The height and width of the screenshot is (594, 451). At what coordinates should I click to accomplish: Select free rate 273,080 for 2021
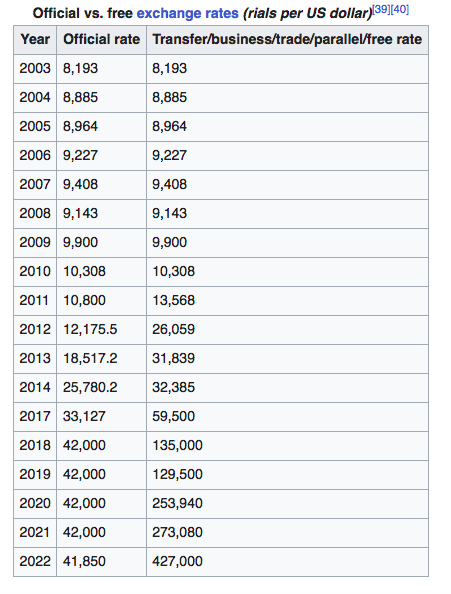tap(287, 532)
